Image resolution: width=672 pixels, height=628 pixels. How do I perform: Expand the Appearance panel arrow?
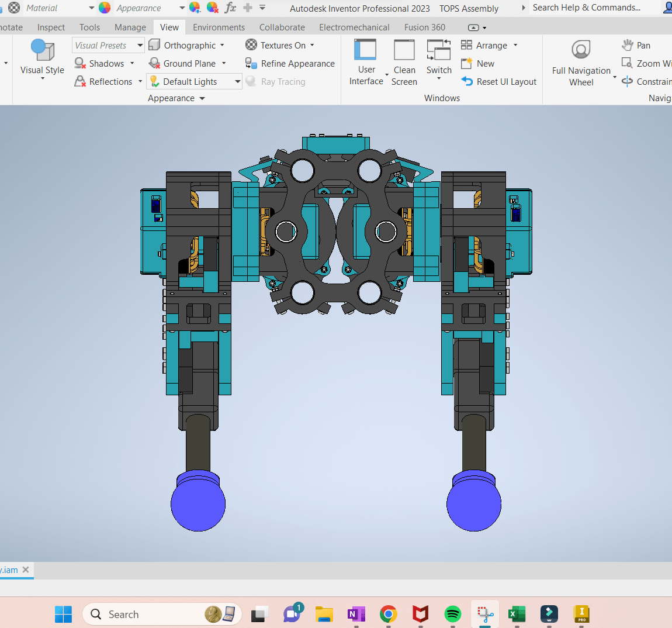[x=202, y=98]
